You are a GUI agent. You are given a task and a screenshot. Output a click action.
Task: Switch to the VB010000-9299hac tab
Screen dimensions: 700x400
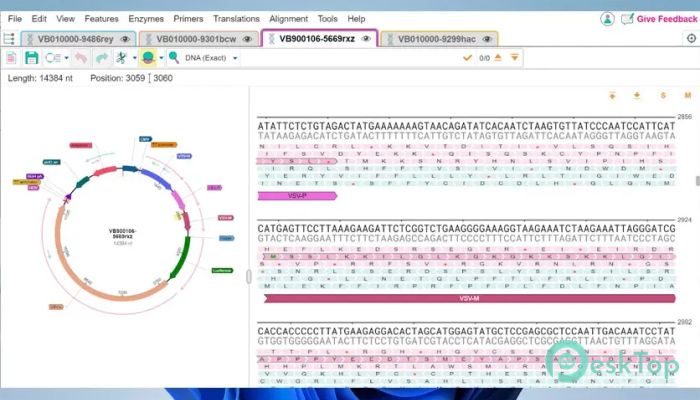[x=437, y=39]
